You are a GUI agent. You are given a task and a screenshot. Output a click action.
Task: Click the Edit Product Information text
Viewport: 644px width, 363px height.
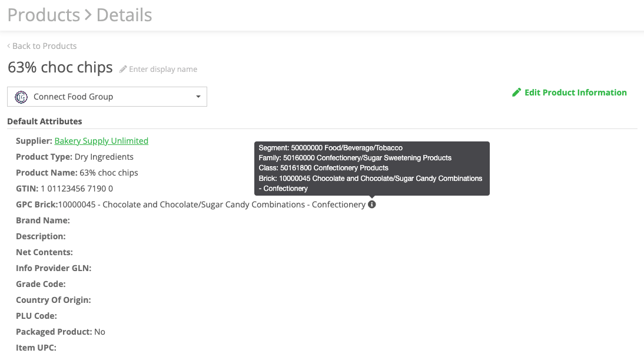tap(575, 93)
